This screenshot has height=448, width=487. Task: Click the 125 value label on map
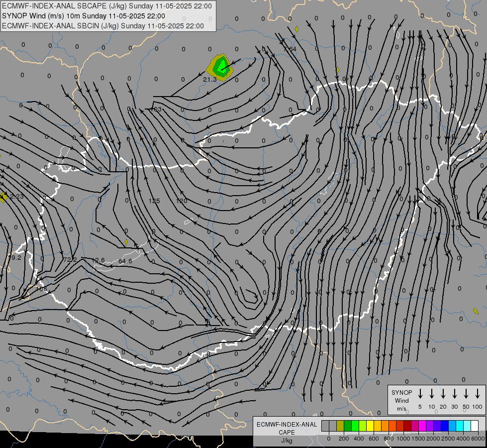coord(154,201)
